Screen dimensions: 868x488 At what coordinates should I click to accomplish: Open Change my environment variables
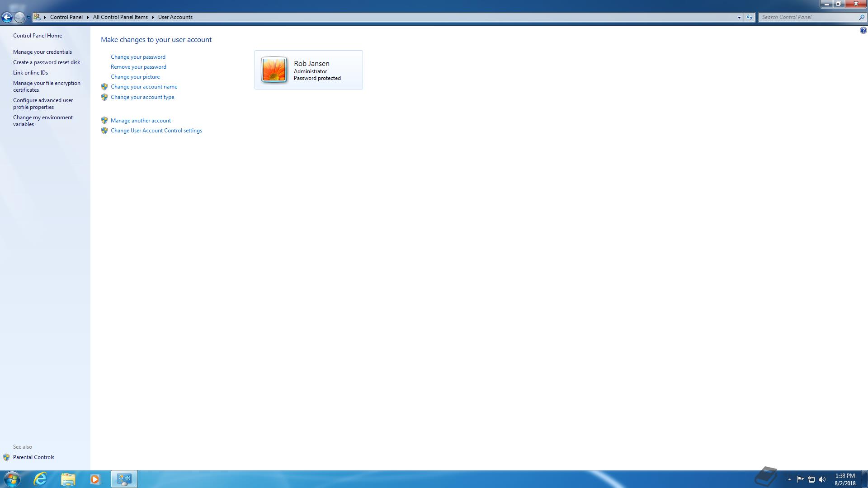click(x=43, y=121)
